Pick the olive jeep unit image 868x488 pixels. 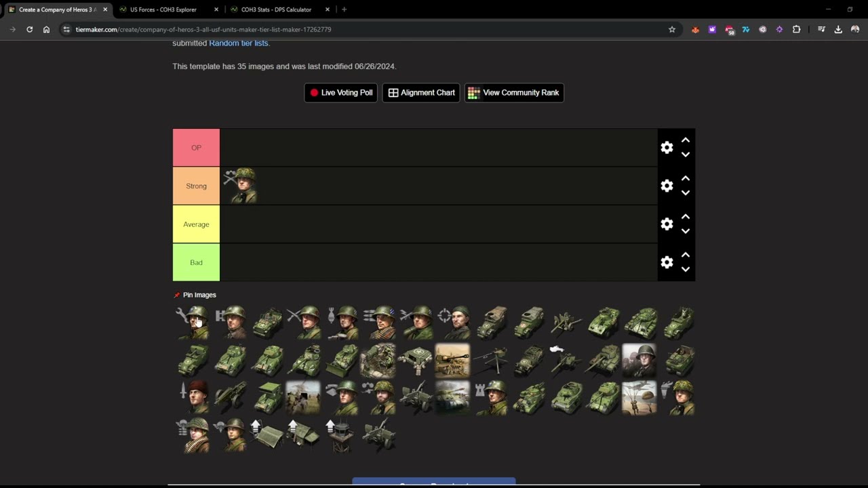[269, 323]
